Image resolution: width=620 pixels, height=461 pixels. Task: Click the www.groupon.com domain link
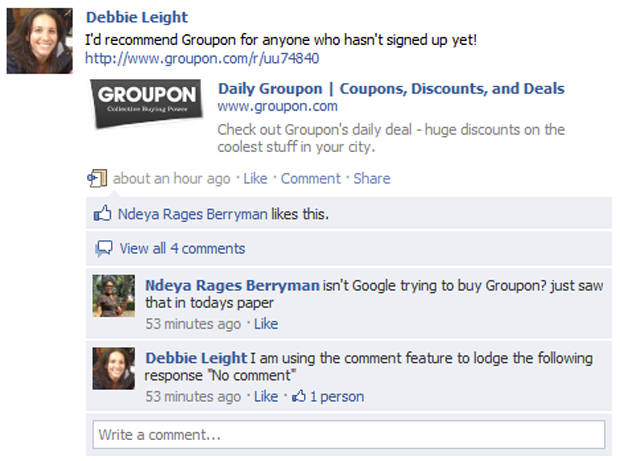tap(277, 106)
